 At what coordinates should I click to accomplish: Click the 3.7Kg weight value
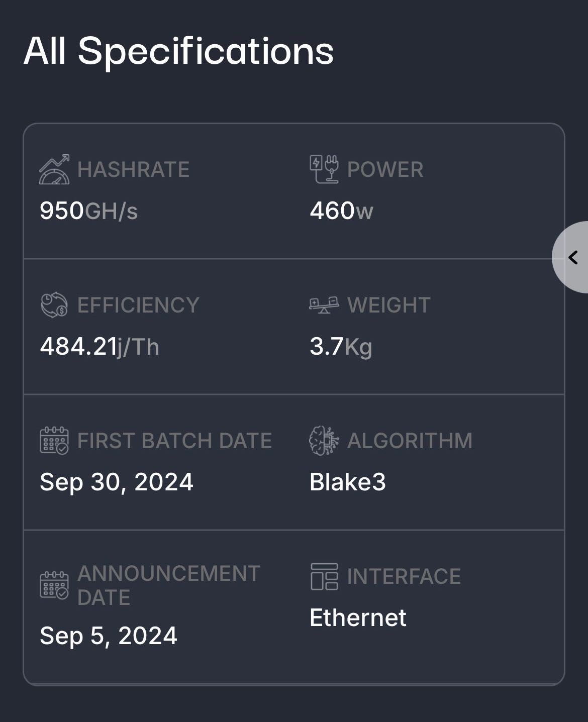341,347
